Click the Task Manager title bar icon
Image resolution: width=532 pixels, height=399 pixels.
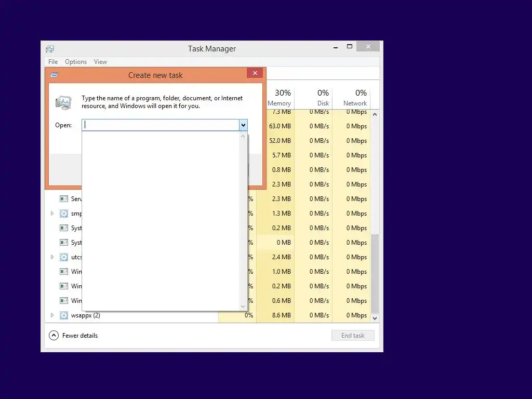tap(50, 49)
